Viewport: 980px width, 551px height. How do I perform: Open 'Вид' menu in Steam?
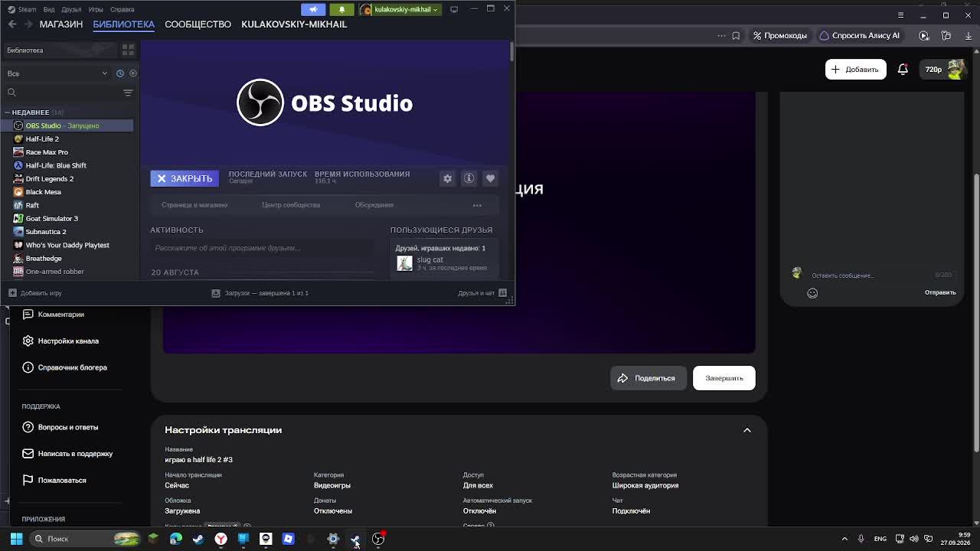(x=49, y=9)
